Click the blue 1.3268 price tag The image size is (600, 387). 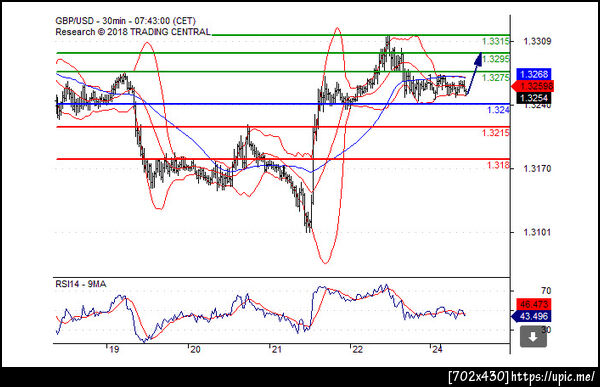[x=534, y=74]
